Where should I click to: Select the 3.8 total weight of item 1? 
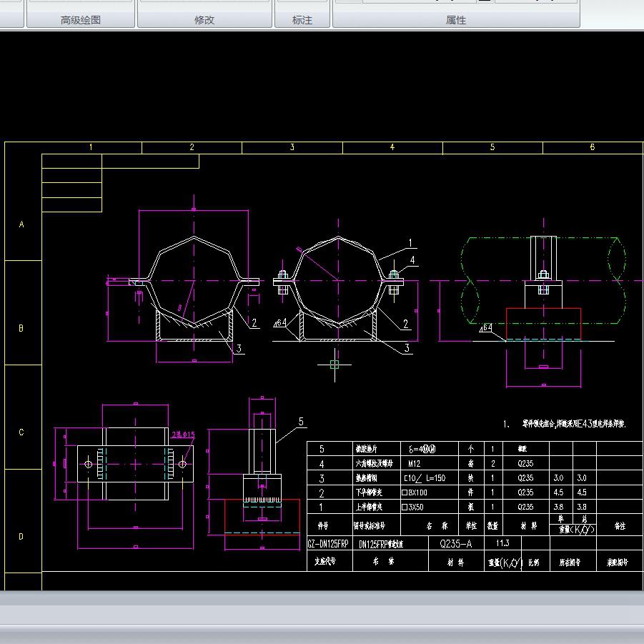click(x=582, y=507)
